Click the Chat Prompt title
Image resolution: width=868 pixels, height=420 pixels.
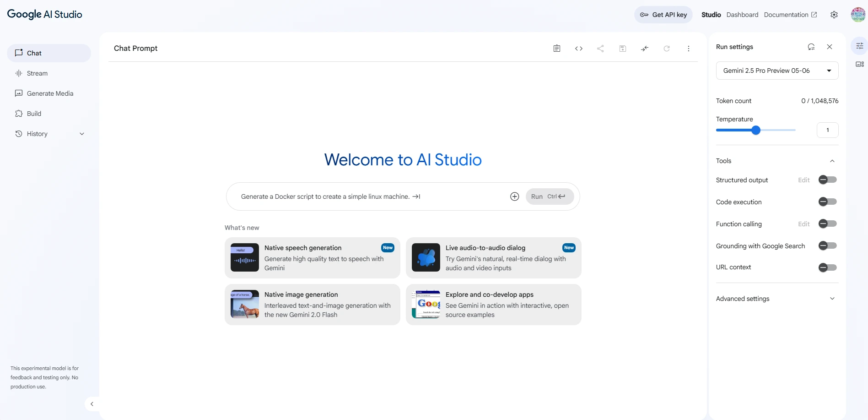pos(135,49)
